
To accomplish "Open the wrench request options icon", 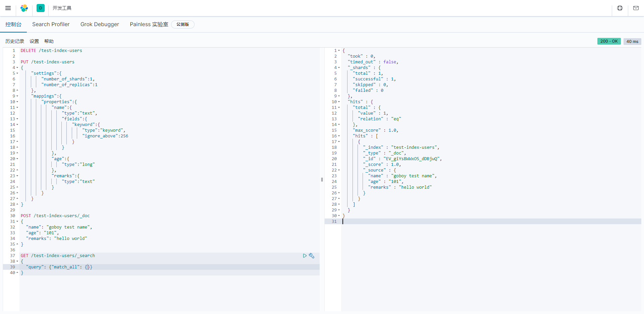I will click(x=312, y=256).
